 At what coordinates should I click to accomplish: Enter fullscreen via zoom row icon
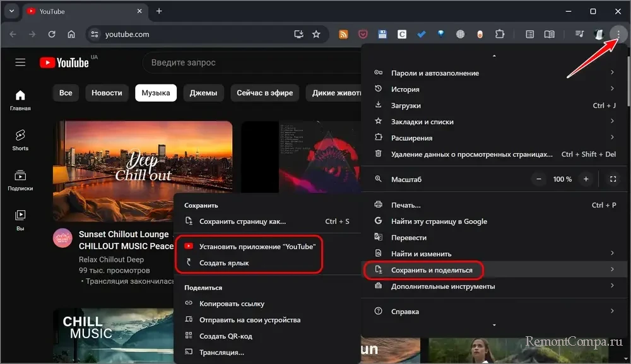tap(613, 179)
